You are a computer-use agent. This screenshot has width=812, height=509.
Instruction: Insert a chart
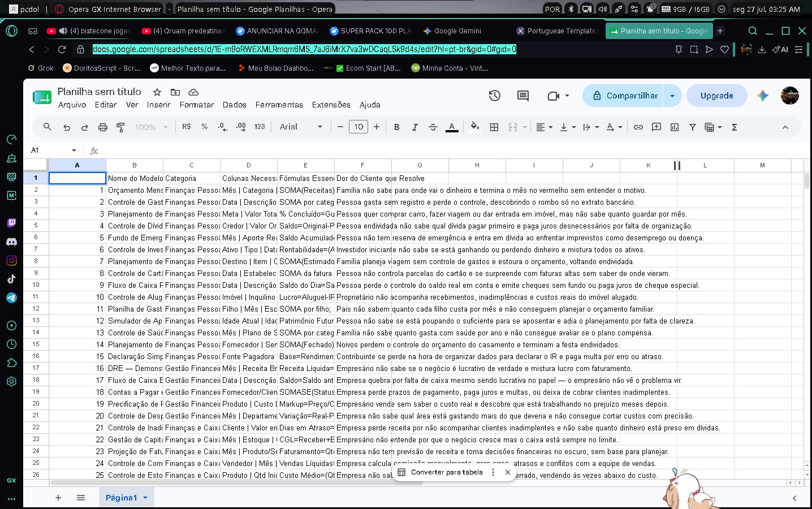[x=675, y=127]
